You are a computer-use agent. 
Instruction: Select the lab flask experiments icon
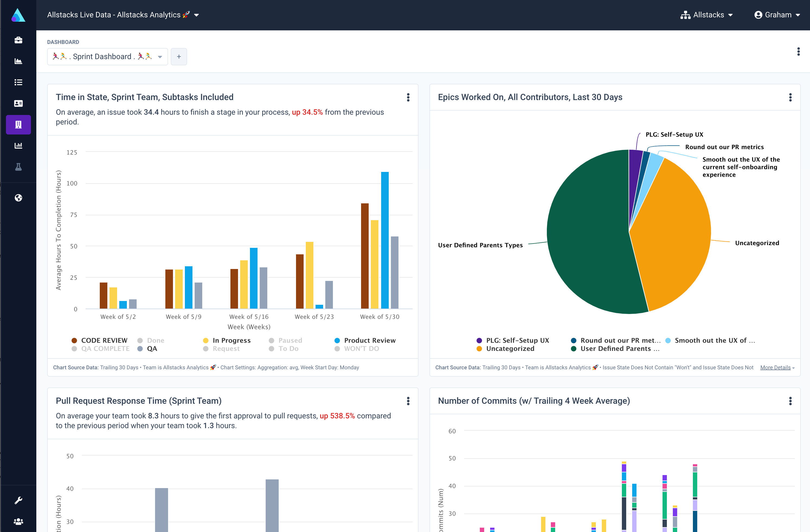(18, 167)
